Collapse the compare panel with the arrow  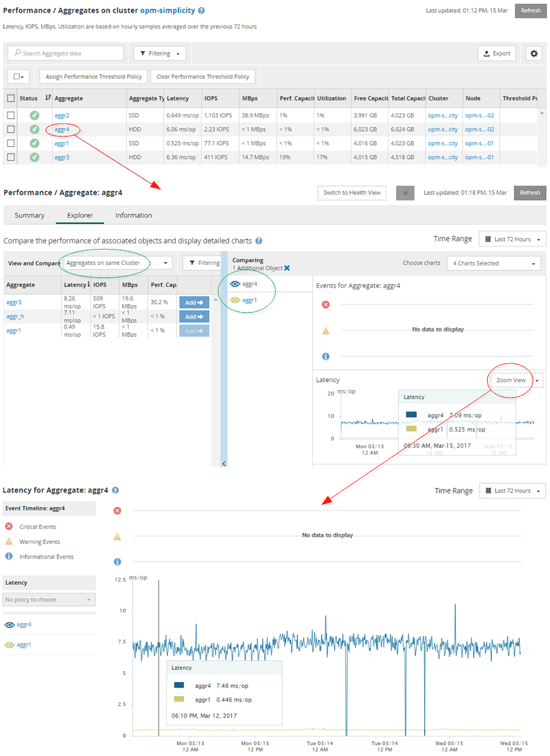point(224,463)
